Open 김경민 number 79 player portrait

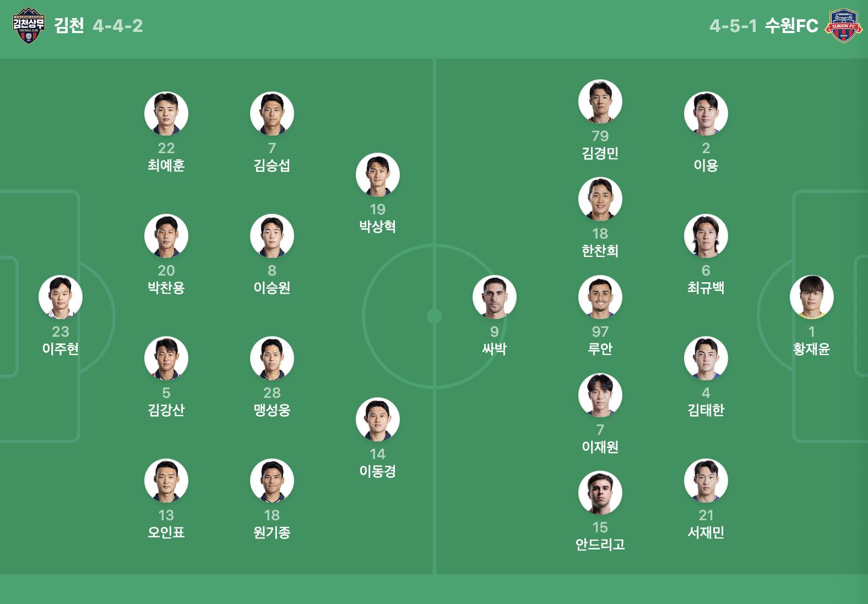600,102
